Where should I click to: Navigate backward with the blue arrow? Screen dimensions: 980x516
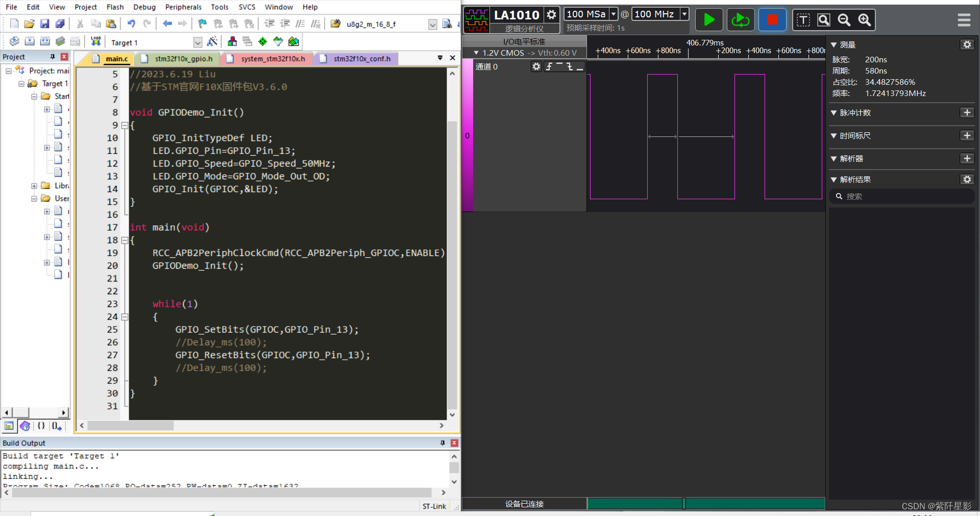point(167,24)
